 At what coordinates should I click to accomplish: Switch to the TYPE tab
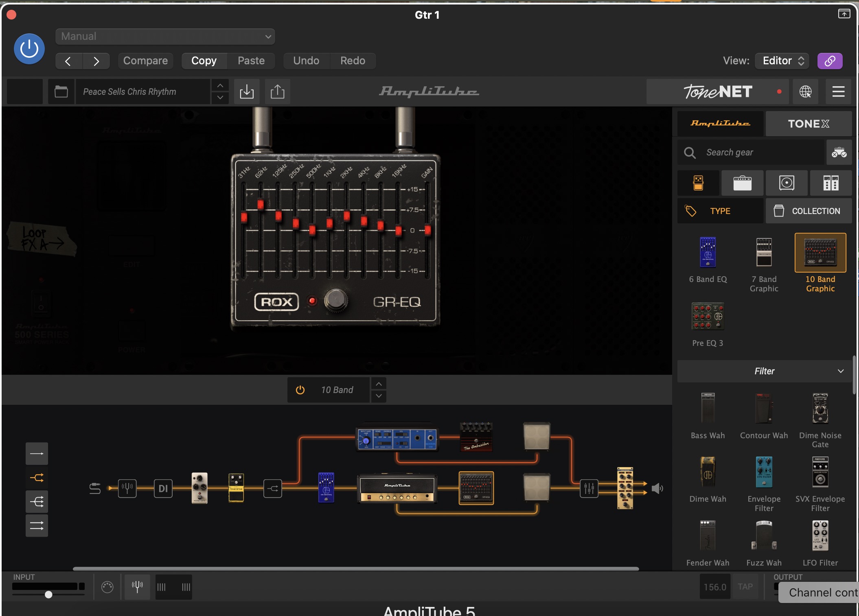720,211
